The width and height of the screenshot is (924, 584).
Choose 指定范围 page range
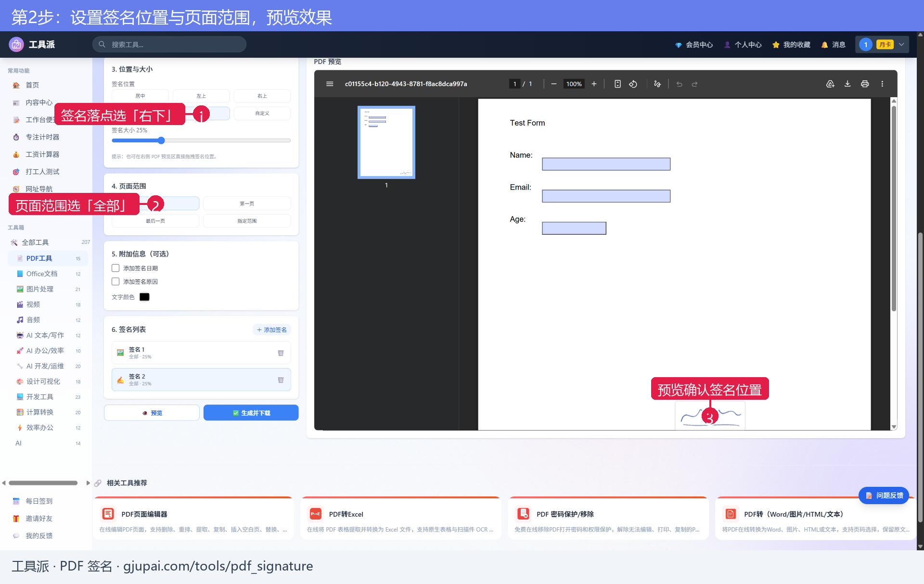pyautogui.click(x=247, y=221)
